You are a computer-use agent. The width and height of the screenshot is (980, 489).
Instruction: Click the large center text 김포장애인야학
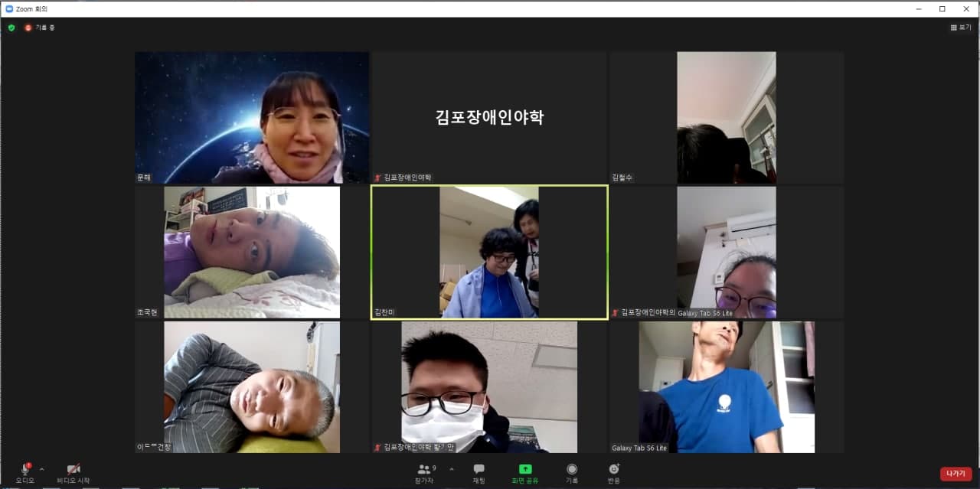[489, 117]
